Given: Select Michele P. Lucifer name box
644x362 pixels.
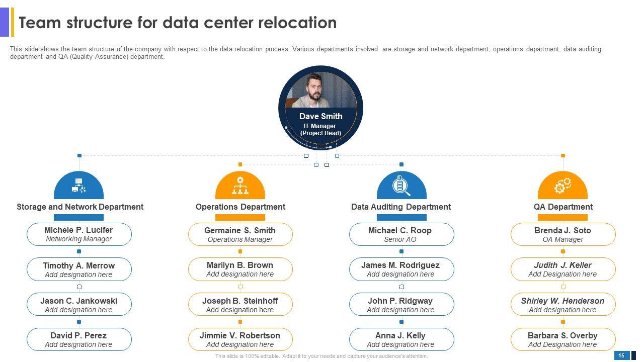Looking at the screenshot, I should 79,234.
